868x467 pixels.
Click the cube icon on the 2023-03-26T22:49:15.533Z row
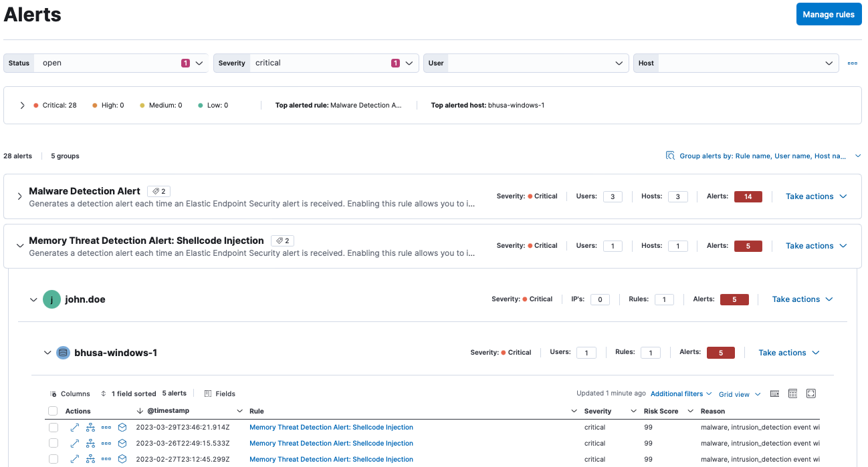(x=122, y=443)
